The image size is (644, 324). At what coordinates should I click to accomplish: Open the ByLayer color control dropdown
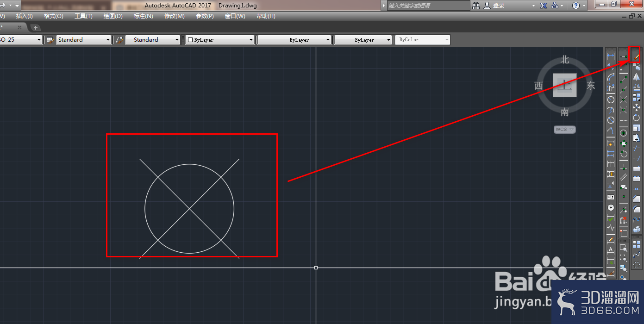220,40
